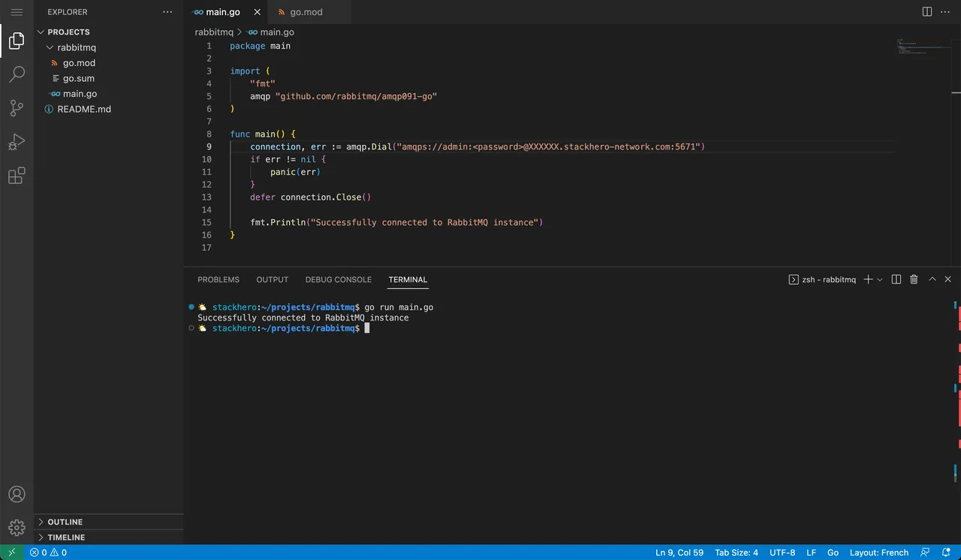The width and height of the screenshot is (961, 560).
Task: Click the 'func main() {' line
Action: [x=263, y=134]
